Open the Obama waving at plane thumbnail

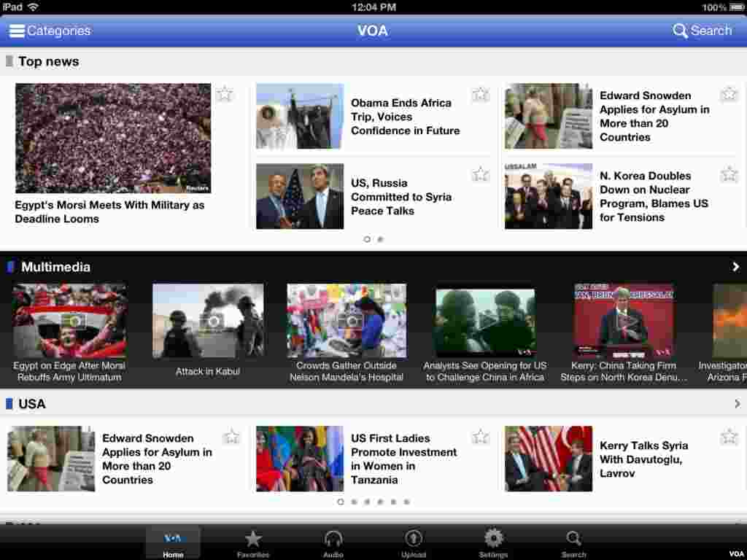pyautogui.click(x=300, y=116)
